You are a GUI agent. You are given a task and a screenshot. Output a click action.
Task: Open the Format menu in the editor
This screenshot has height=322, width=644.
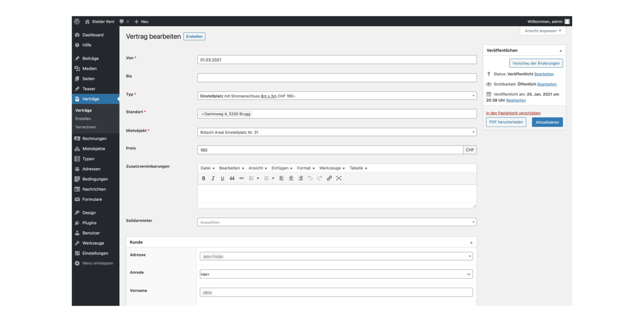[306, 168]
